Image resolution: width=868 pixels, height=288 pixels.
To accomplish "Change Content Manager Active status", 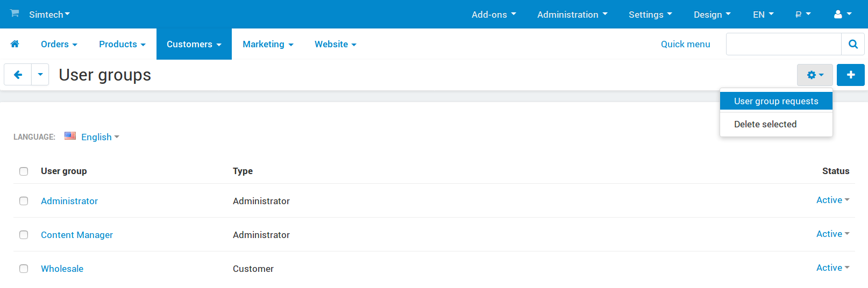I will click(x=833, y=234).
